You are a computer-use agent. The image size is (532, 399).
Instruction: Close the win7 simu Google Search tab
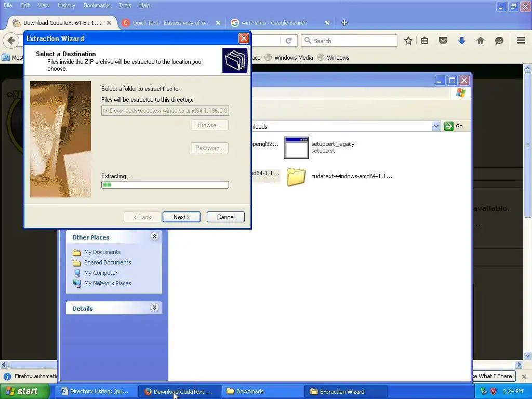pyautogui.click(x=327, y=23)
